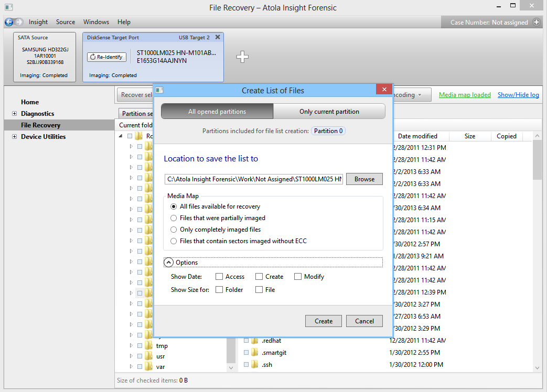The height and width of the screenshot is (392, 547).
Task: Select Files imaged without ECC option
Action: pyautogui.click(x=174, y=241)
